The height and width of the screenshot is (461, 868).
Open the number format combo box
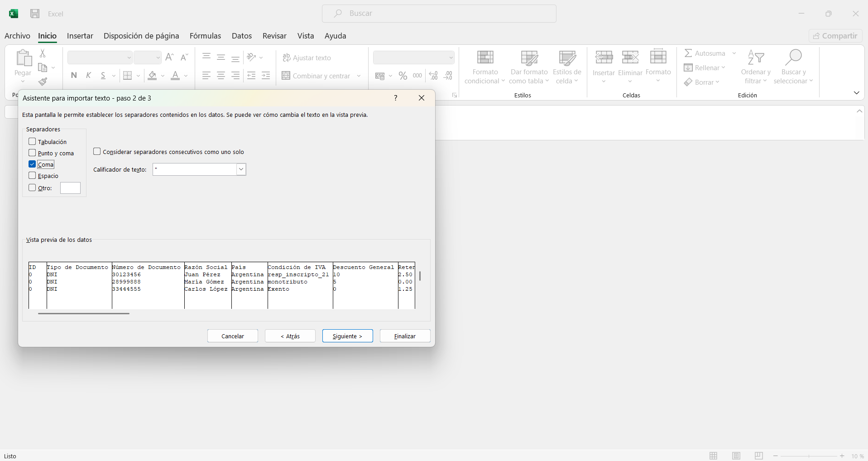[x=413, y=58]
